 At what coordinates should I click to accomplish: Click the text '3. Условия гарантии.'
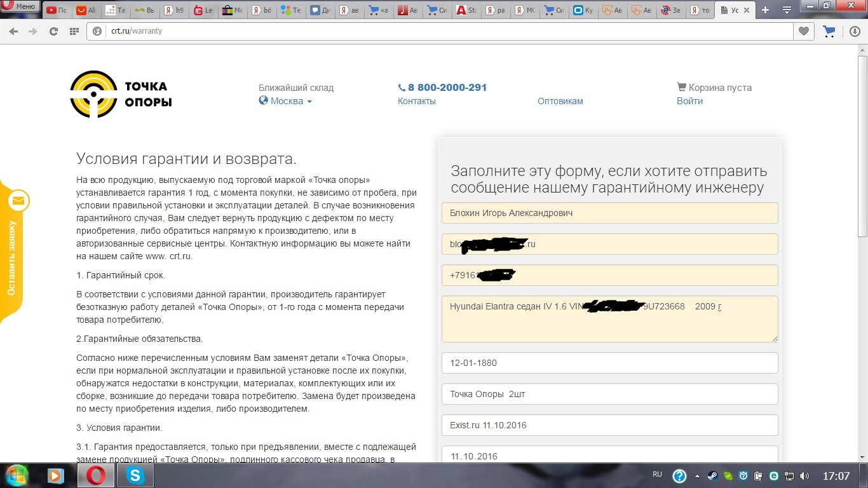tap(119, 428)
